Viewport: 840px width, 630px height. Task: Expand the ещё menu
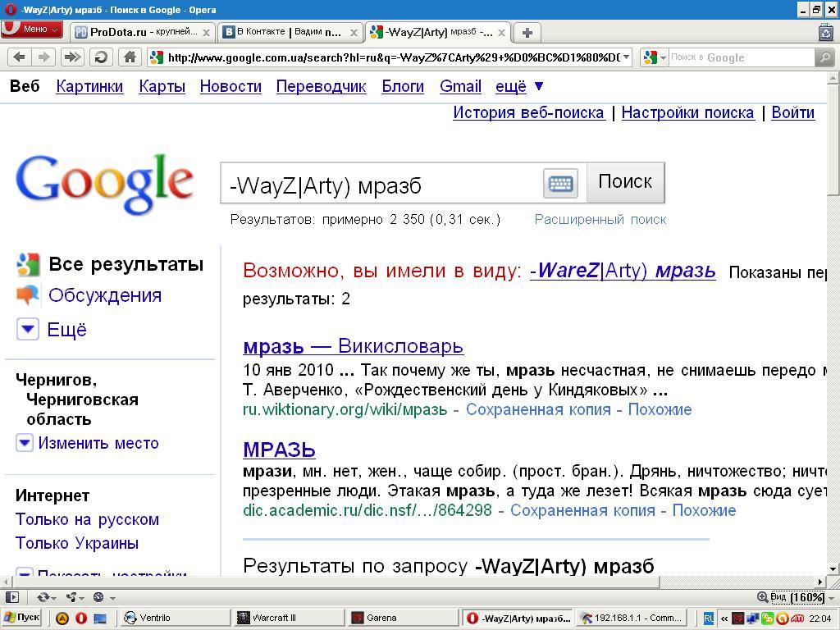click(518, 86)
